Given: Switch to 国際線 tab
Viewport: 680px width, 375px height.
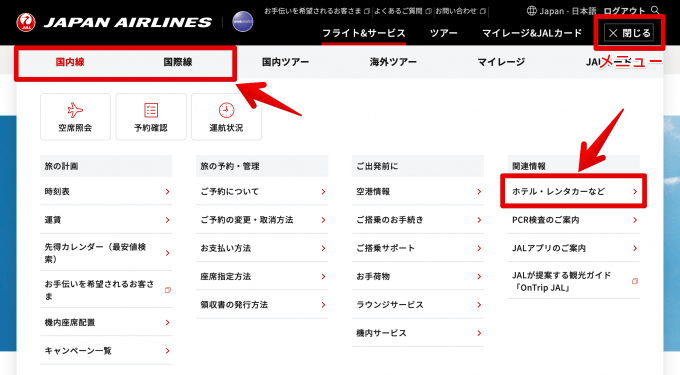Looking at the screenshot, I should click(178, 62).
